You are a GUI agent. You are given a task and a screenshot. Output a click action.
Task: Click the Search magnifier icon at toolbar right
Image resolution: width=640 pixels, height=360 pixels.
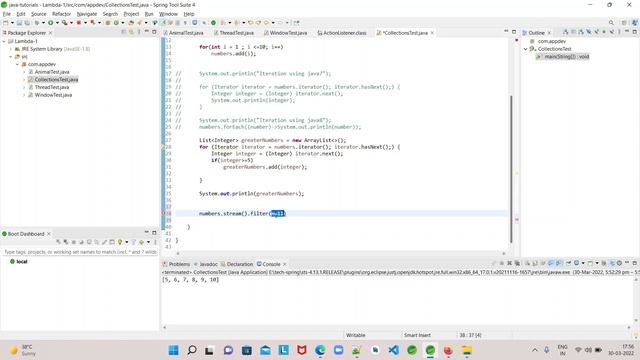click(x=611, y=23)
